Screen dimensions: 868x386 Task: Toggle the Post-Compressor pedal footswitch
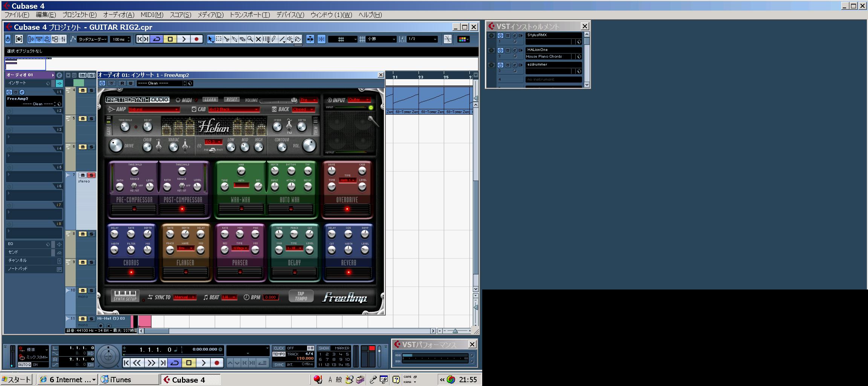pos(182,209)
